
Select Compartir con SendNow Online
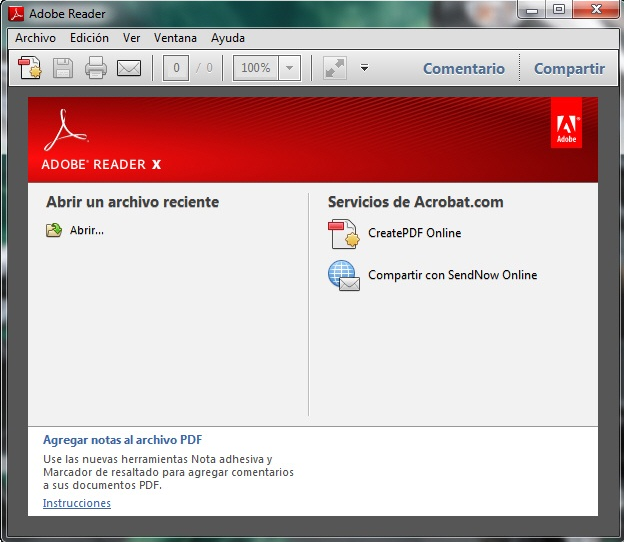[452, 275]
